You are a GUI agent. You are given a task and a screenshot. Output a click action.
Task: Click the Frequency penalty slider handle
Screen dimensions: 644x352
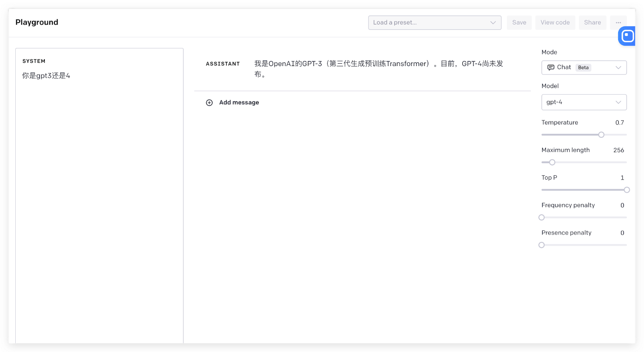[542, 217]
